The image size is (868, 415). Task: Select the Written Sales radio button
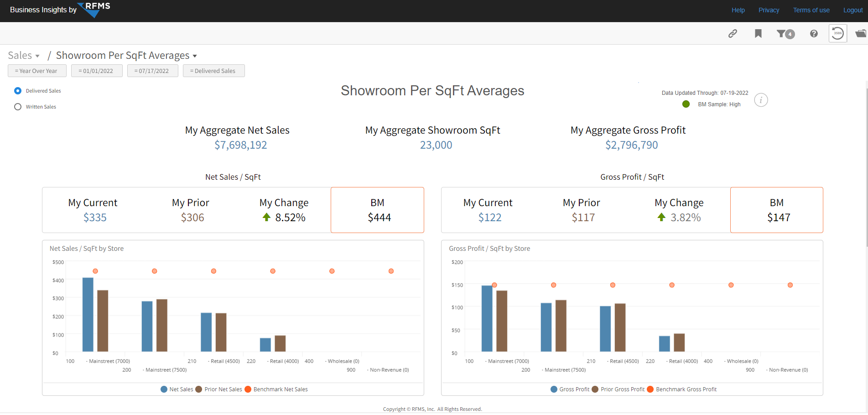(x=18, y=107)
